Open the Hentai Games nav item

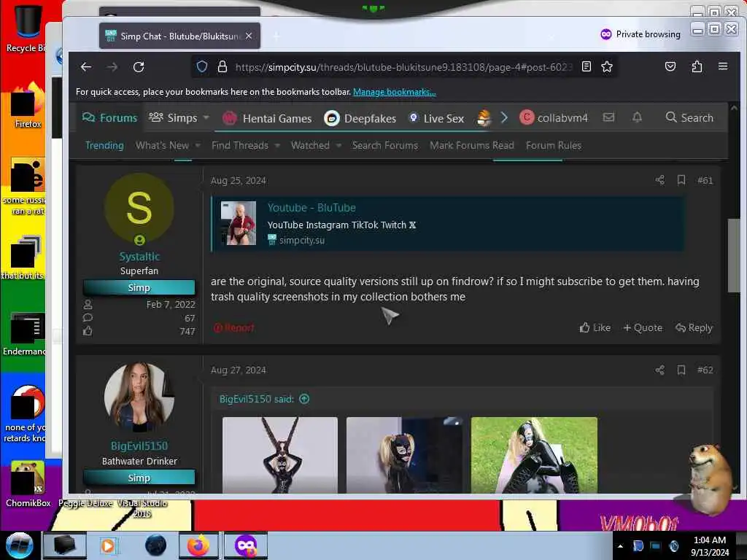pos(267,118)
